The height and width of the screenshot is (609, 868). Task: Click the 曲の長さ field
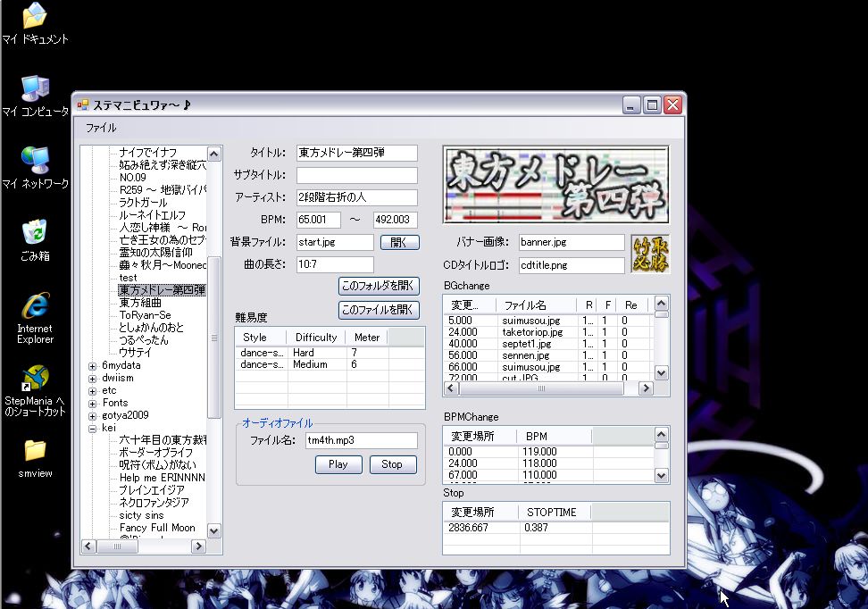click(335, 264)
